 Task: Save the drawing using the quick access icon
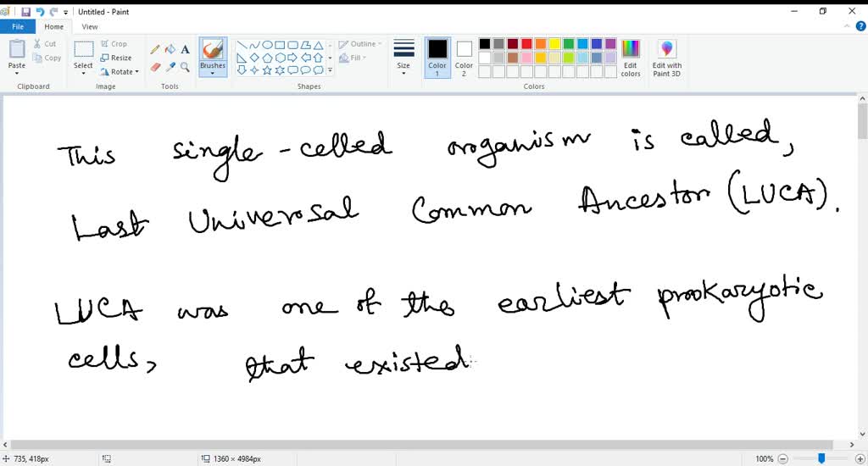tap(26, 12)
